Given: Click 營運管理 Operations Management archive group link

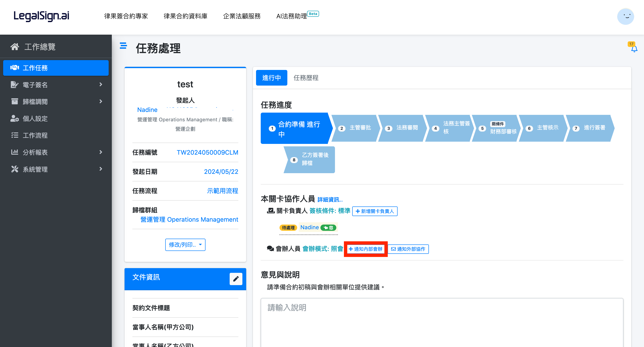Looking at the screenshot, I should click(x=189, y=219).
